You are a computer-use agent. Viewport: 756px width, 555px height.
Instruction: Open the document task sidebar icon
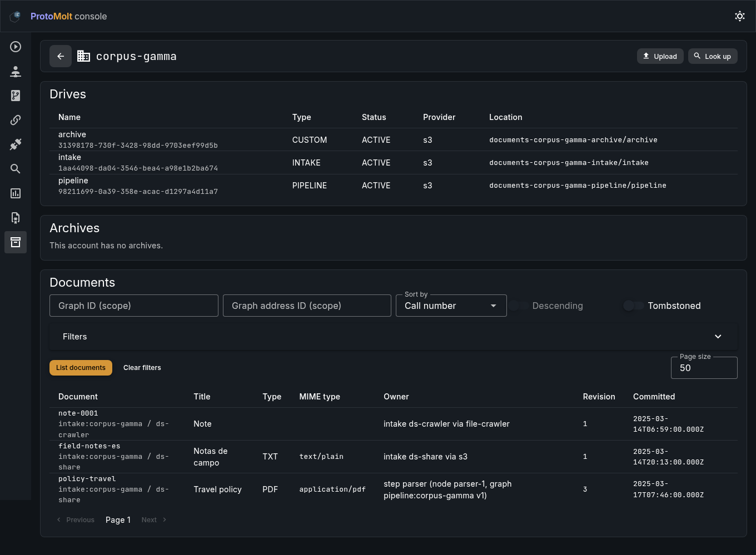pos(16,218)
